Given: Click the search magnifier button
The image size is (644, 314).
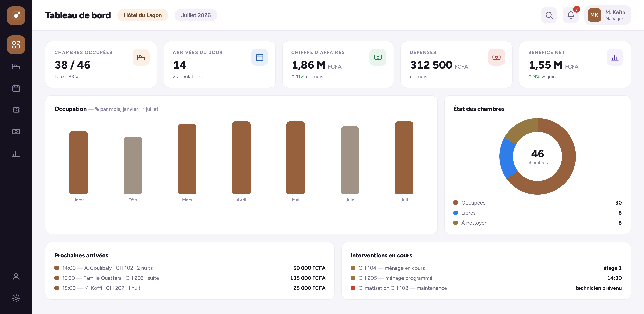Looking at the screenshot, I should pyautogui.click(x=549, y=15).
